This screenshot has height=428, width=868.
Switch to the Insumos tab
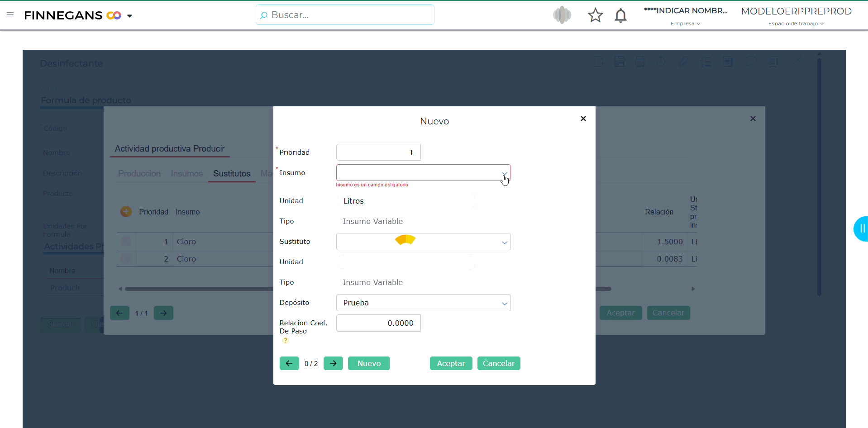tap(187, 174)
